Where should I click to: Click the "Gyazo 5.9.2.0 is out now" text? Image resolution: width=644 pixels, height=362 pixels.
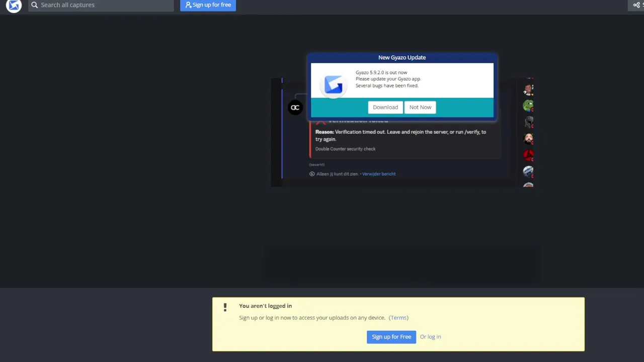click(x=381, y=72)
